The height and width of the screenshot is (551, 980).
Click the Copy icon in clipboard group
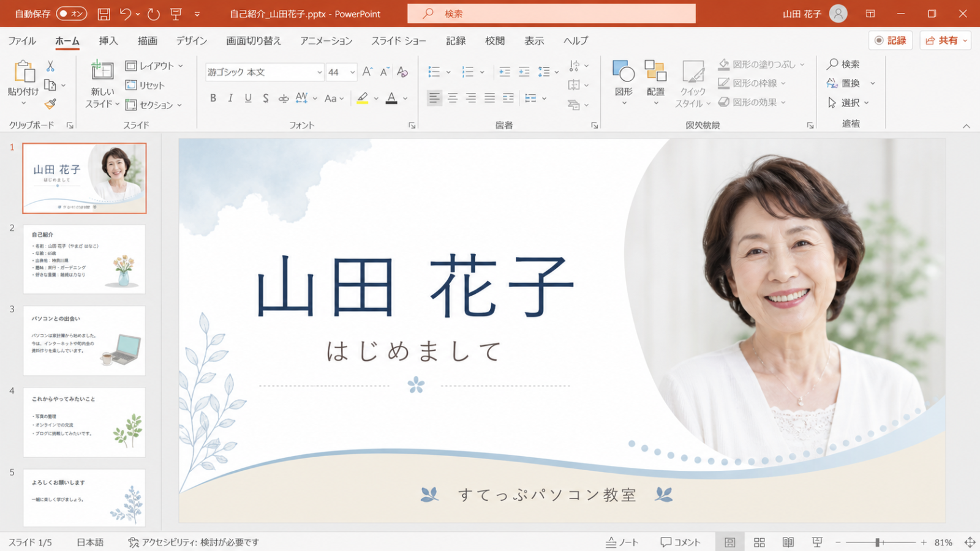coord(50,85)
